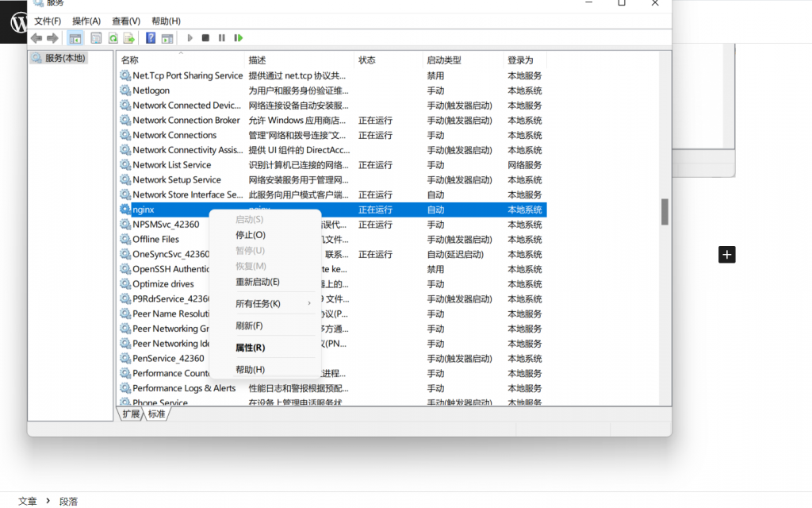Click the services list vertical scrollbar thumb
This screenshot has height=508, width=812.
665,211
